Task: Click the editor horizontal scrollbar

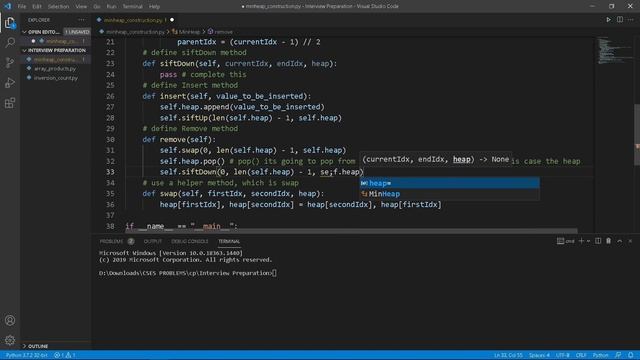Action: pyautogui.click(x=351, y=231)
